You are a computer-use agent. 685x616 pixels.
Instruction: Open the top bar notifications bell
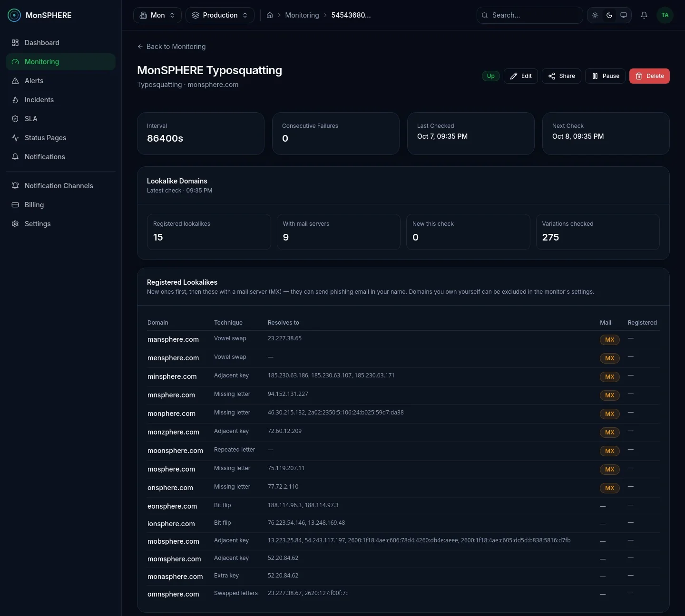coord(644,15)
